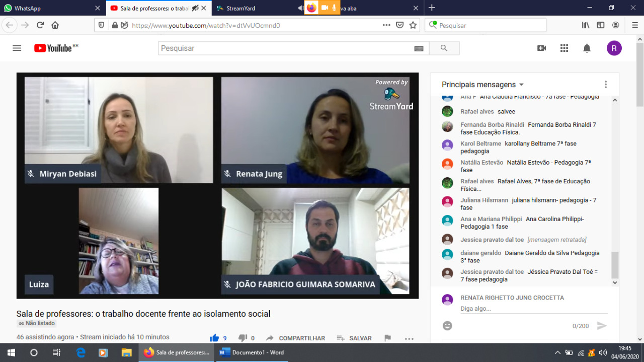Open the YouTube apps grid icon
Image resolution: width=644 pixels, height=362 pixels.
tap(564, 48)
